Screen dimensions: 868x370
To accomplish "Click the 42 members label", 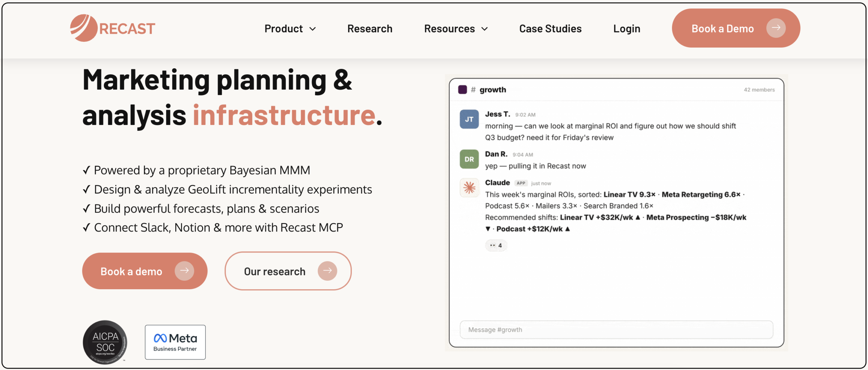I will click(x=759, y=90).
